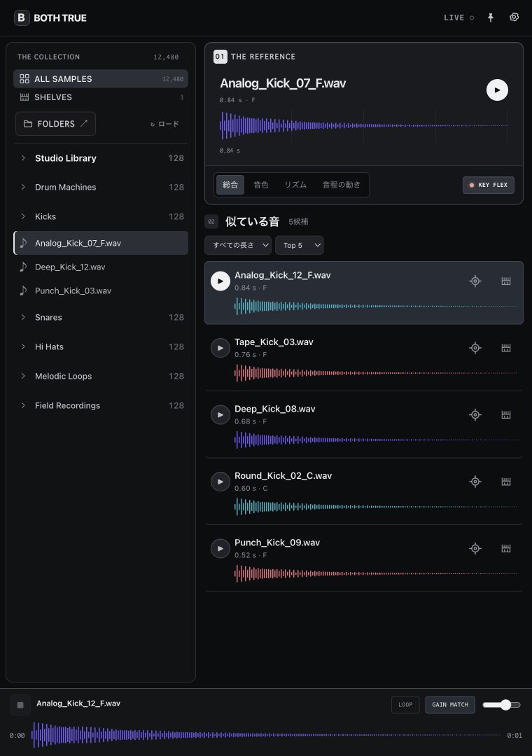Play Round_Kick_02_C.wav result
532x756 pixels.
click(220, 482)
